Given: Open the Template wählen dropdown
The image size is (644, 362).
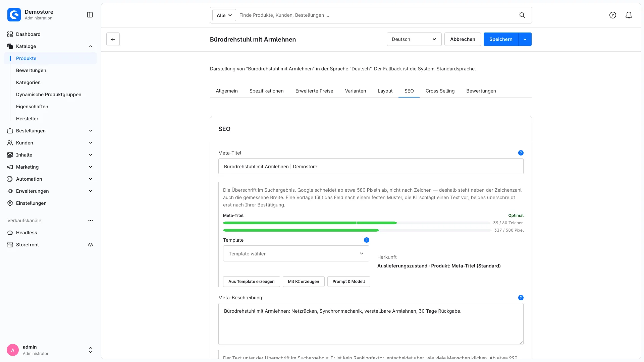Looking at the screenshot, I should 296,253.
